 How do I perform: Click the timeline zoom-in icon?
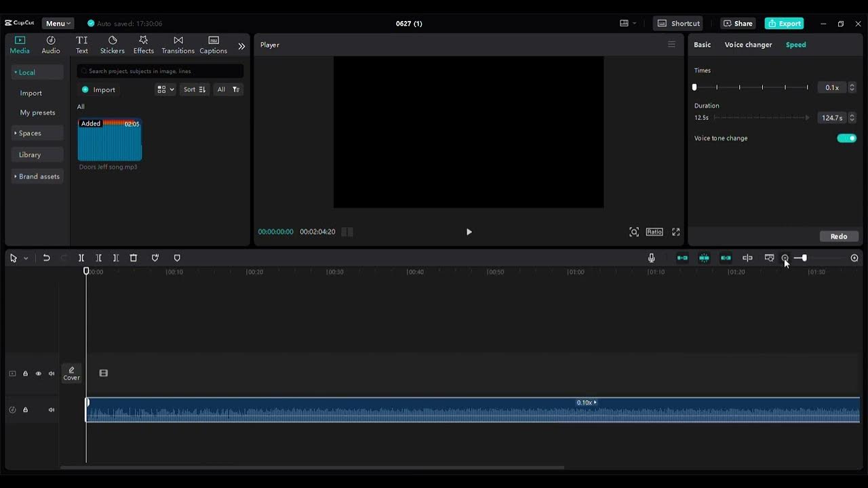coord(854,258)
